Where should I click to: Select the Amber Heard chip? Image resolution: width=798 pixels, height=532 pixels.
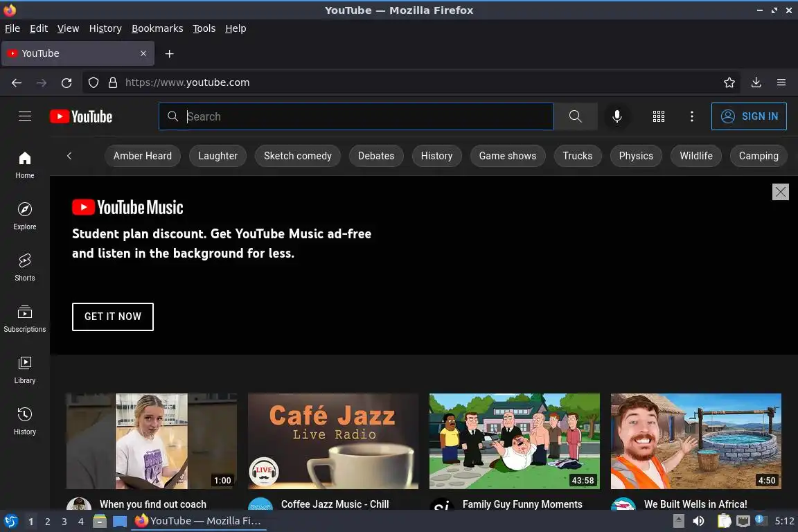143,156
